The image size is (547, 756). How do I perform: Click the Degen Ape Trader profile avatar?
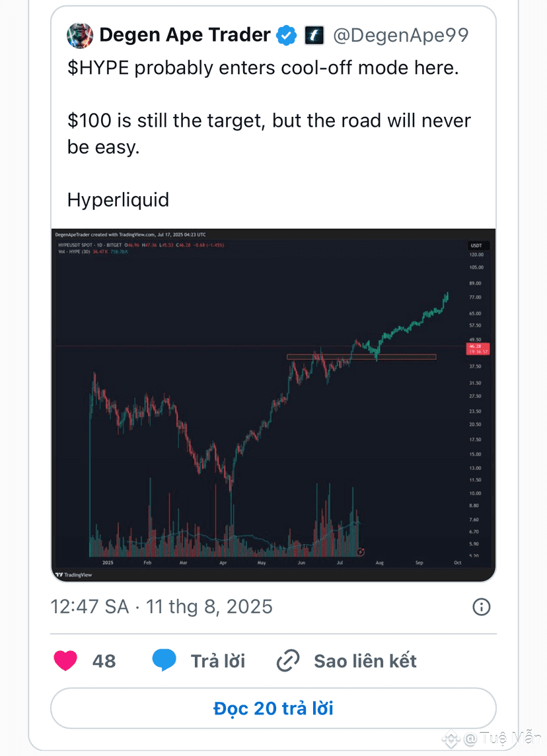[80, 35]
